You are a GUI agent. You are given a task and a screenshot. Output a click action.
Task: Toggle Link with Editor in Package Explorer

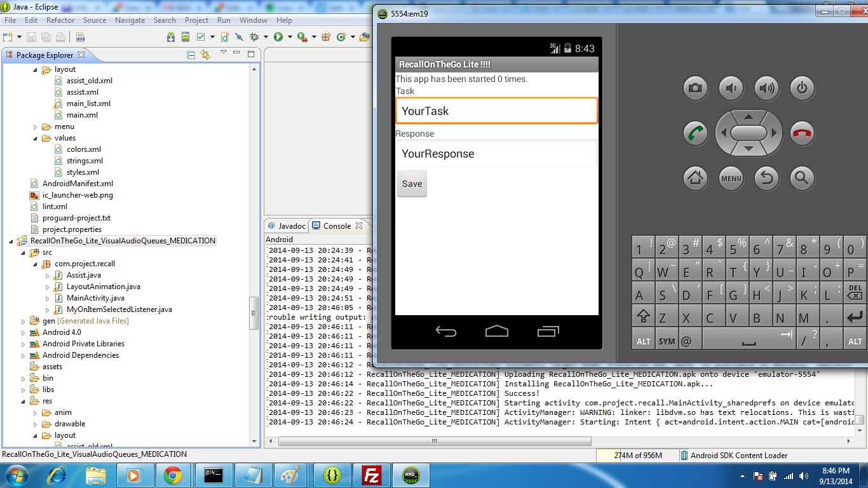(x=205, y=55)
